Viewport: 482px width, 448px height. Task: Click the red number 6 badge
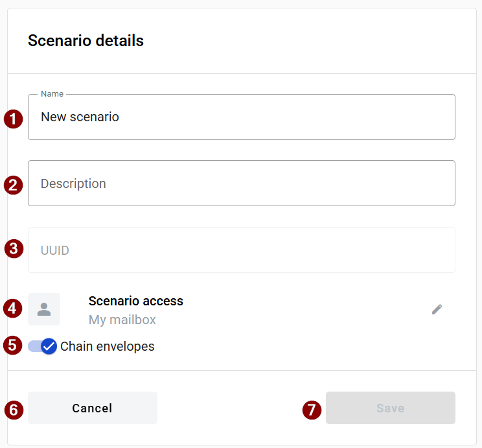point(14,409)
